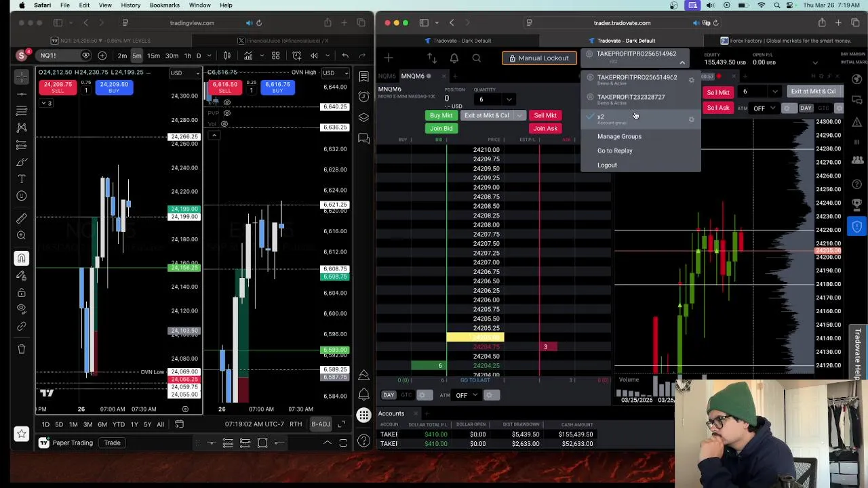Open the Fibonacci retracement tools
Screen dimensions: 868x488
pos(22,110)
